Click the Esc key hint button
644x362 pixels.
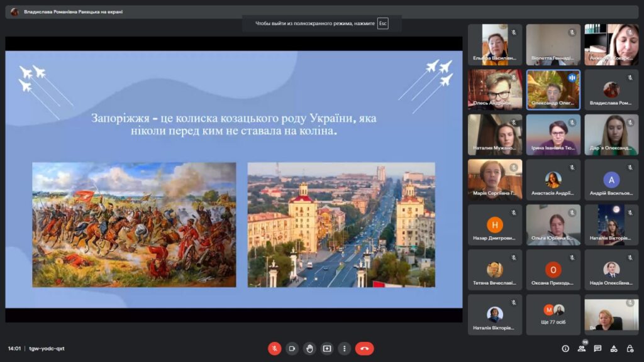click(382, 24)
